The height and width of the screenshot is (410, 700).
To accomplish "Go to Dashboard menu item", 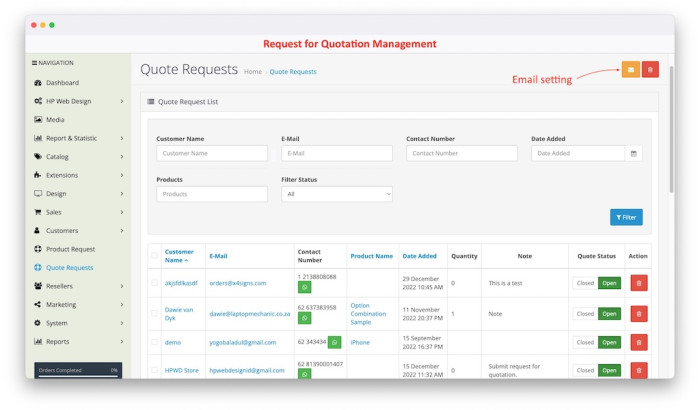I will click(x=62, y=83).
